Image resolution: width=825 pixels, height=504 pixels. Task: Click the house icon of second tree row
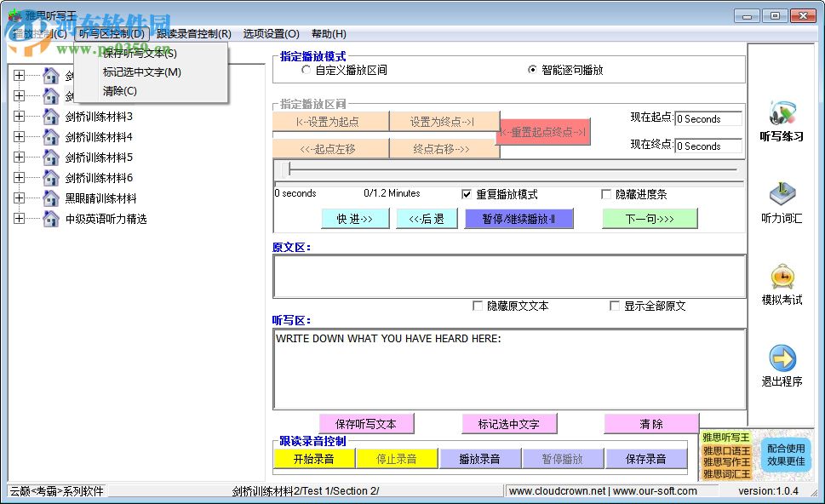tap(50, 95)
